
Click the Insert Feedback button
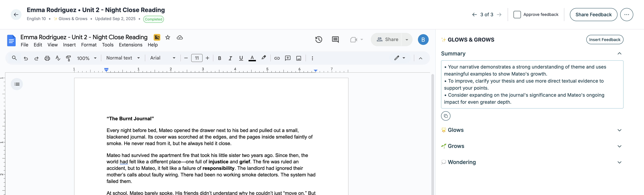point(604,39)
